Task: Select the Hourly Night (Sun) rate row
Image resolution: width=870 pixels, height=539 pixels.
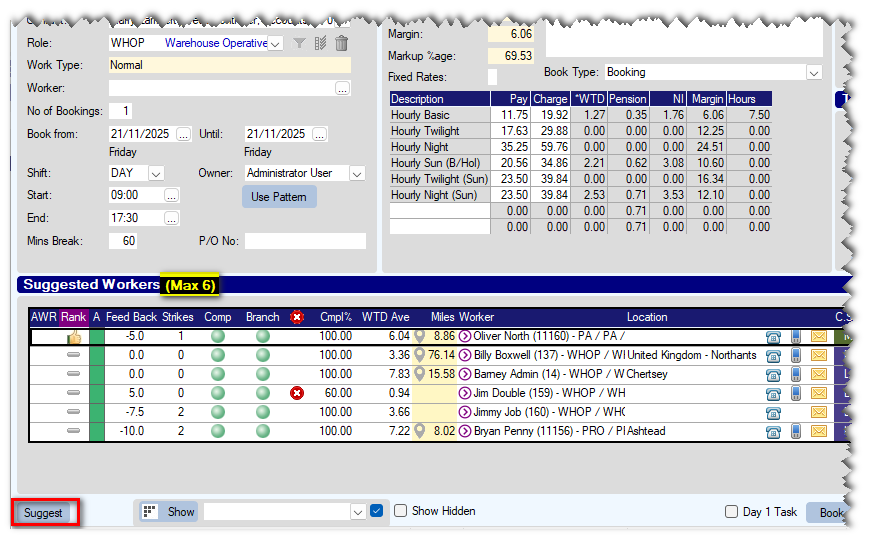Action: (x=580, y=195)
